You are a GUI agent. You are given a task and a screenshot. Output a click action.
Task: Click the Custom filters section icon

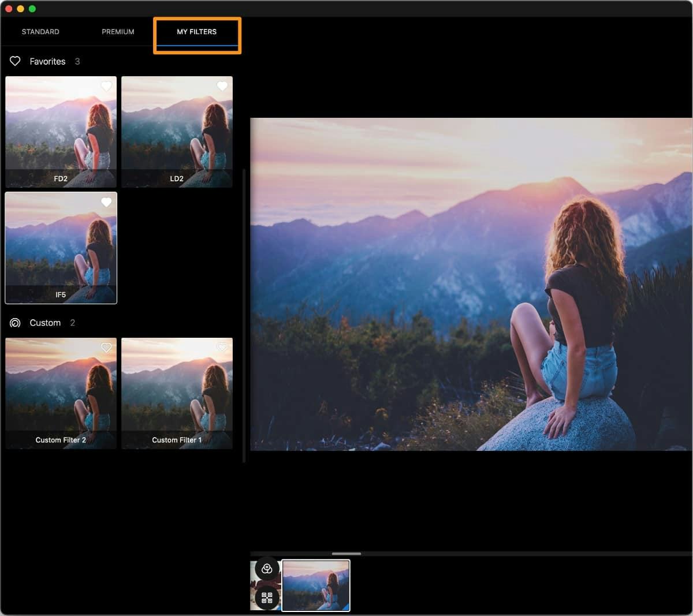(15, 323)
